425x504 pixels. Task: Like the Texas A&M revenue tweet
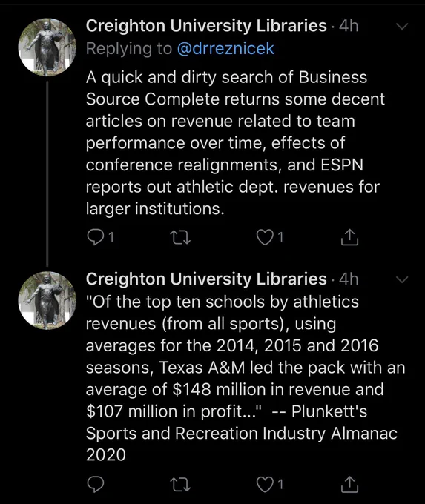coord(265,485)
